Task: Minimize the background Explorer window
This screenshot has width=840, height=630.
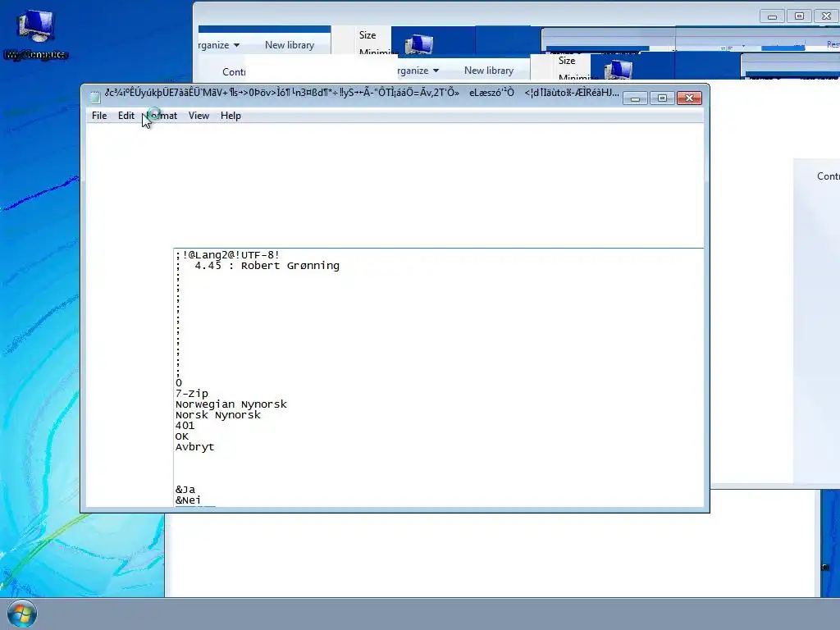Action: [772, 16]
